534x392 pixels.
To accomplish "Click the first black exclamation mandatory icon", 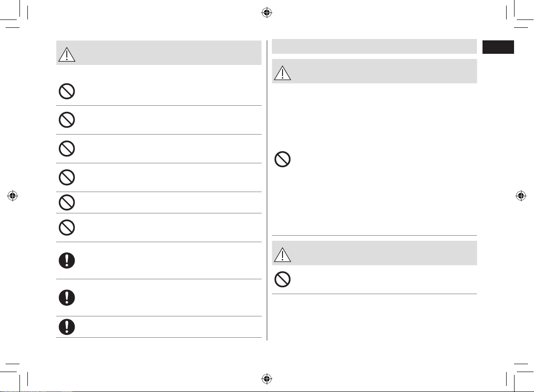I will point(67,261).
